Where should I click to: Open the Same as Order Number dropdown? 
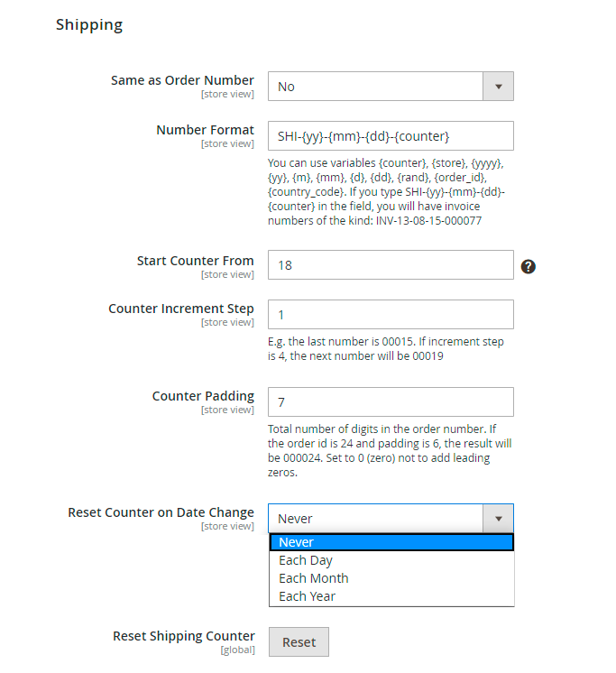[x=391, y=87]
